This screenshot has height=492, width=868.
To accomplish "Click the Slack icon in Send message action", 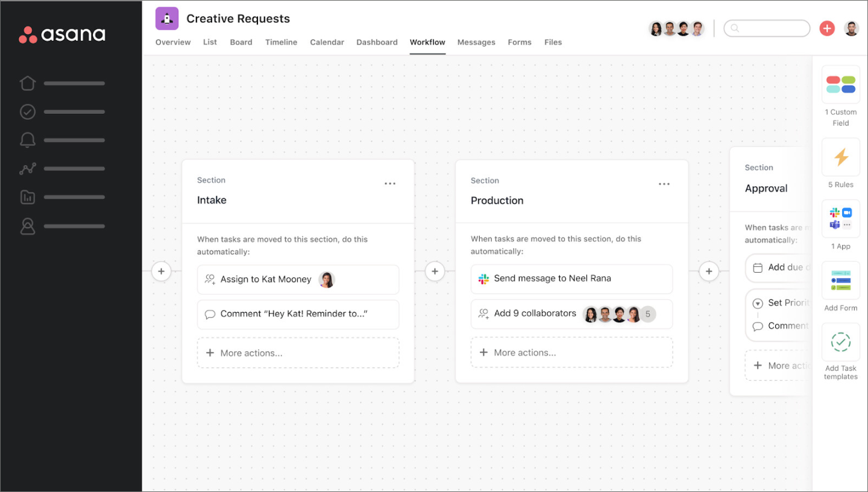I will click(483, 279).
